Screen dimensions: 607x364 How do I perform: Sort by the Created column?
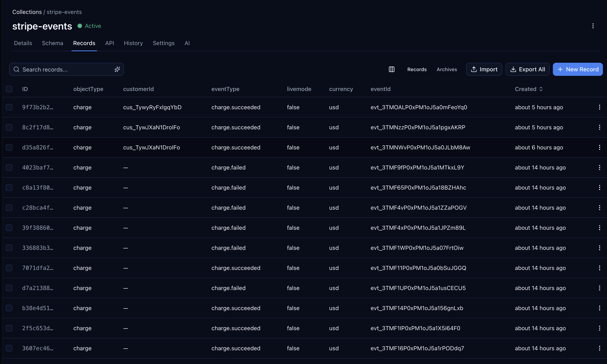(x=528, y=89)
